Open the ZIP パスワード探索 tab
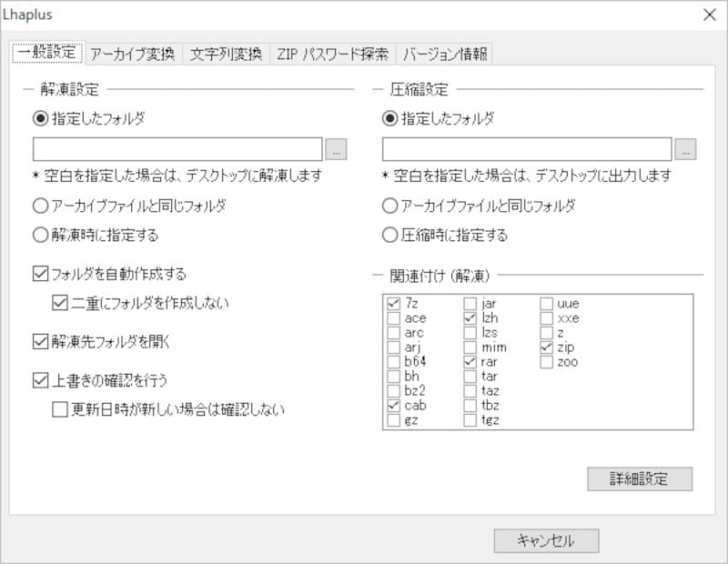Screen dimensions: 728x564 pyautogui.click(x=333, y=53)
